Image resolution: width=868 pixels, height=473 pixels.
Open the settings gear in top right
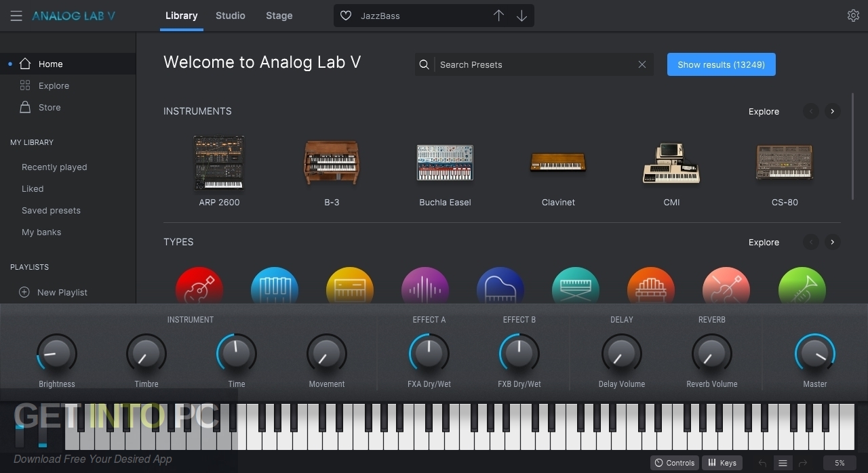[853, 15]
